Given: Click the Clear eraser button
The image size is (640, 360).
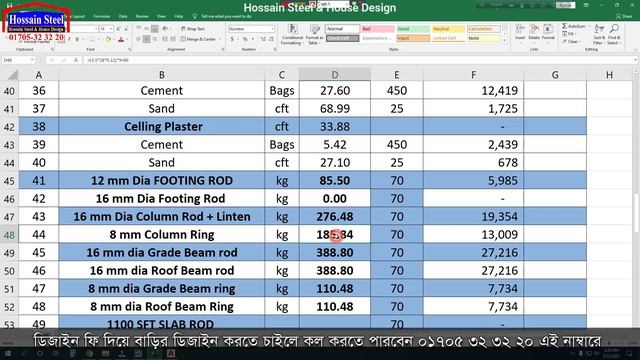Looking at the screenshot, I should point(570,42).
